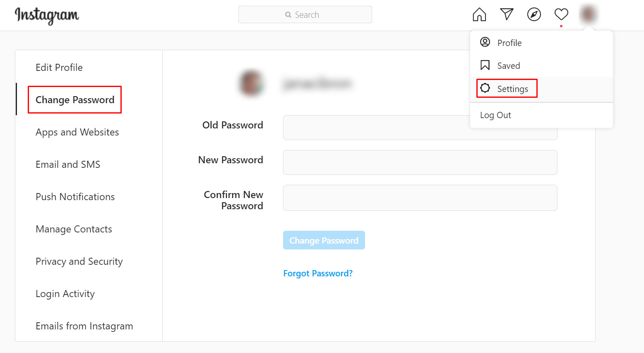Image resolution: width=644 pixels, height=353 pixels.
Task: Click the profile avatar in the top bar
Action: [588, 15]
